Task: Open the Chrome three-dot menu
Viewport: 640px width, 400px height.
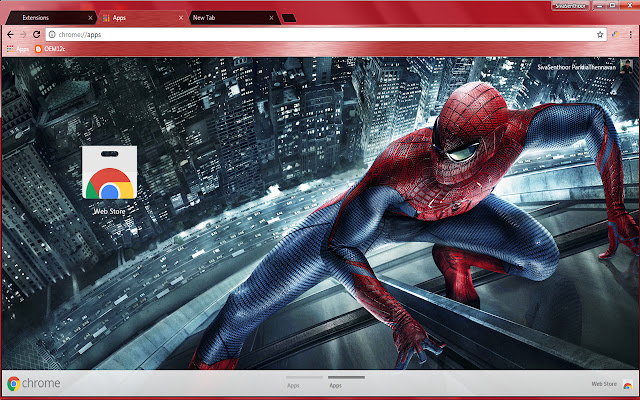Action: [x=631, y=35]
